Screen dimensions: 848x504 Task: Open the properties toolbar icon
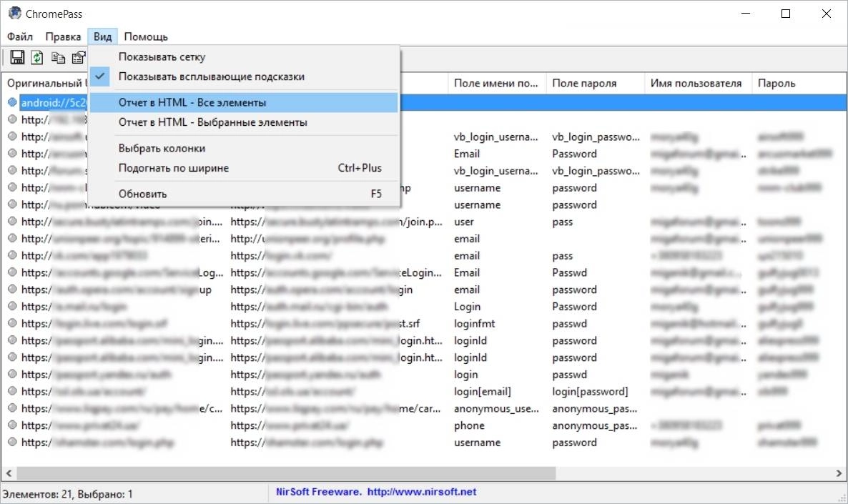pyautogui.click(x=79, y=57)
